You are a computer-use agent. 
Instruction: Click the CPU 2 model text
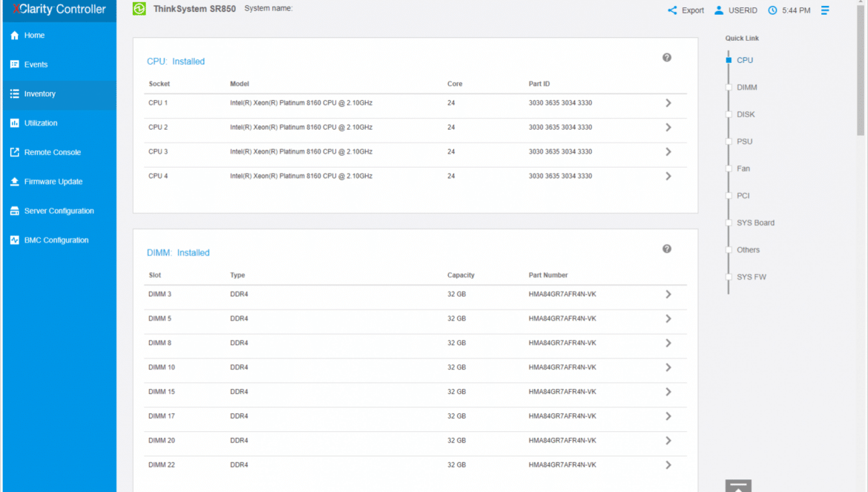pyautogui.click(x=301, y=128)
